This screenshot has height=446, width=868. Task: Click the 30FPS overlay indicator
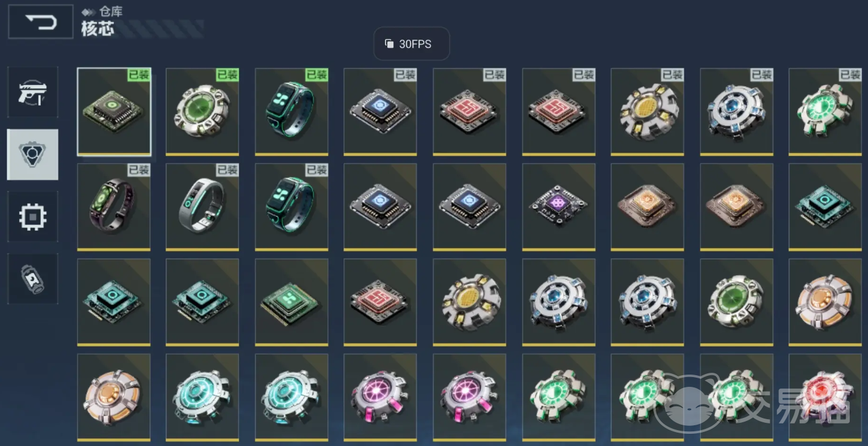click(411, 44)
